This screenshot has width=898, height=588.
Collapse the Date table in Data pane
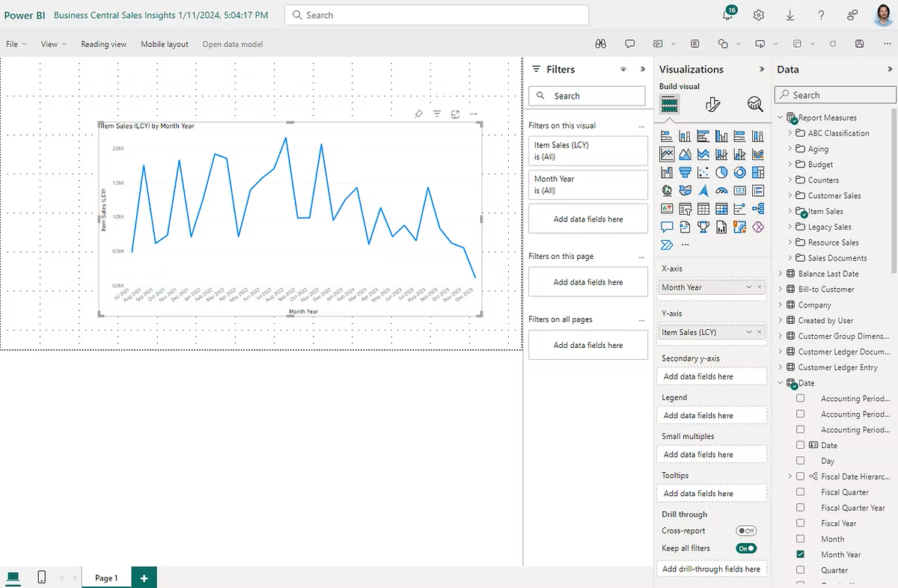[781, 383]
